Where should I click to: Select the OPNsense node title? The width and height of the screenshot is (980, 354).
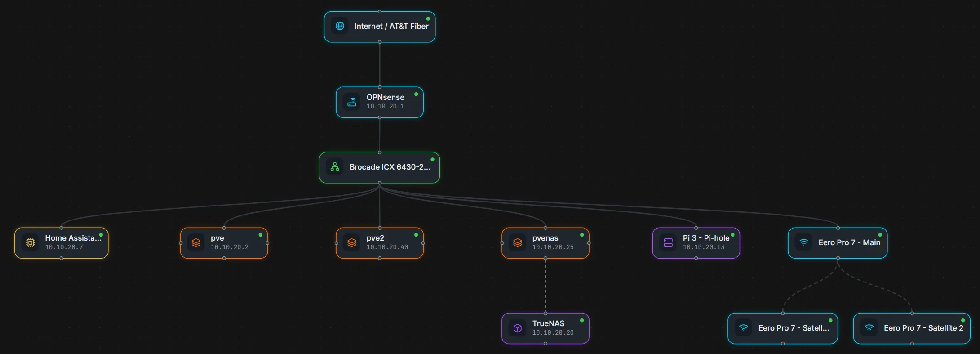[385, 97]
